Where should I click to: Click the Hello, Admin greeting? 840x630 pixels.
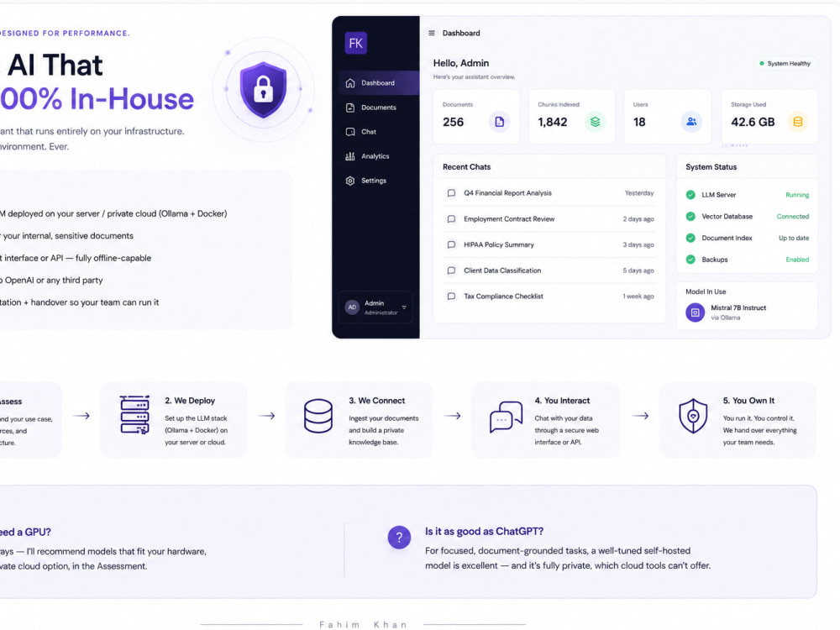[x=460, y=63]
